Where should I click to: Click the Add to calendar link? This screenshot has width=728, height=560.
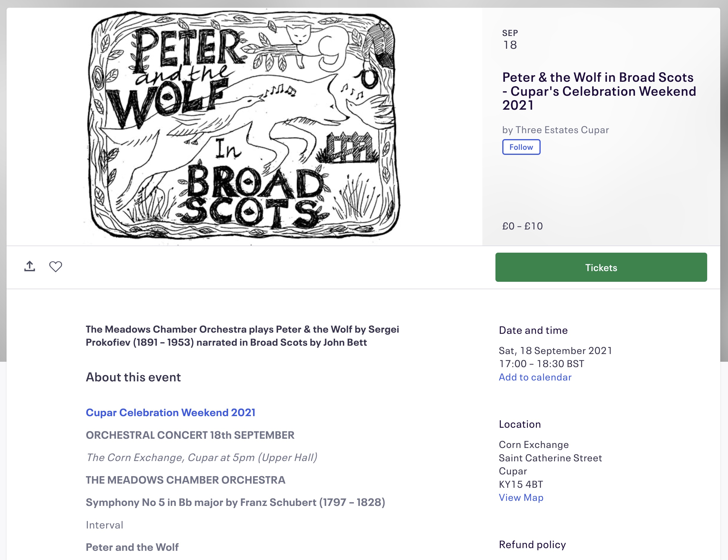click(x=535, y=377)
